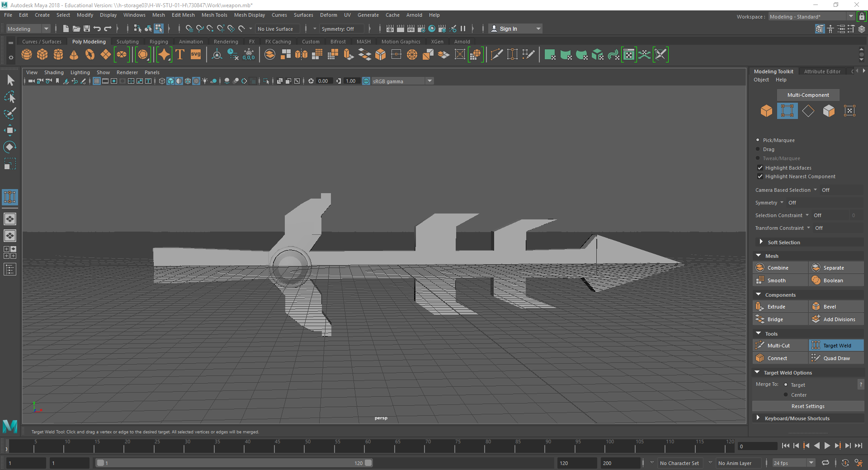This screenshot has width=868, height=470.
Task: Open the Modeling menu set dropdown
Action: click(x=28, y=29)
